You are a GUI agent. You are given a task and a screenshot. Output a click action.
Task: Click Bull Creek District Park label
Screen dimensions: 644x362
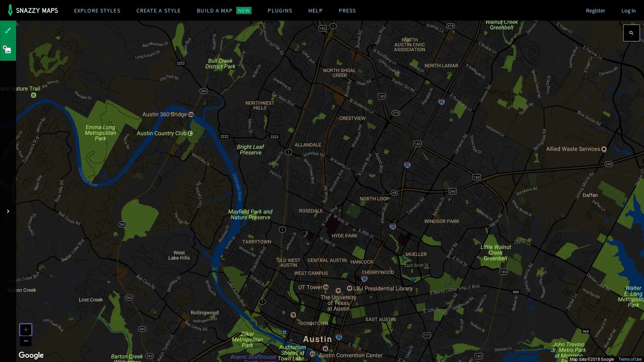220,64
